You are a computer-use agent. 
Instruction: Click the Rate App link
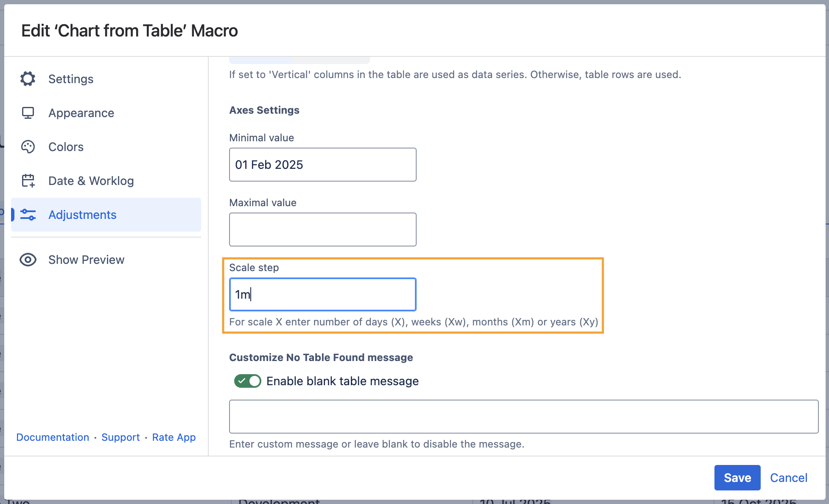174,437
